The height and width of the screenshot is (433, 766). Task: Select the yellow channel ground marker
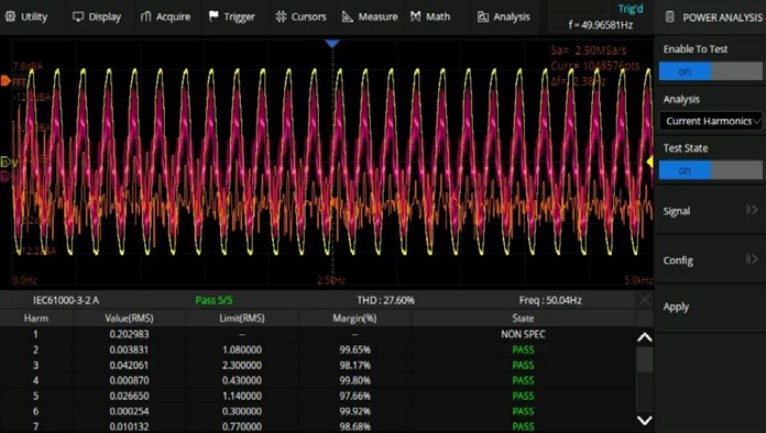5,162
